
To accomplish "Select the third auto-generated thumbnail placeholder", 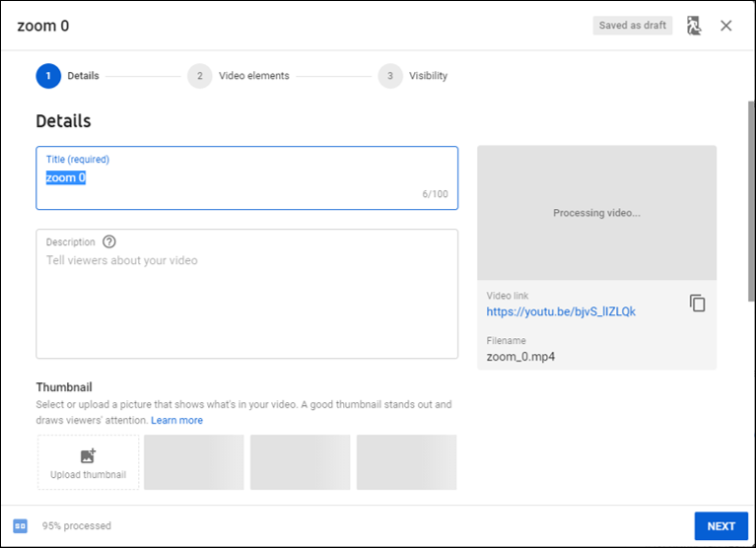I will pyautogui.click(x=406, y=462).
